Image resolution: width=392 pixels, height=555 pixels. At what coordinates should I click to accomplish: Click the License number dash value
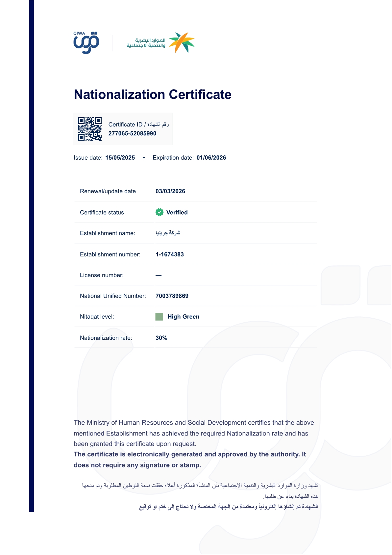(x=159, y=275)
